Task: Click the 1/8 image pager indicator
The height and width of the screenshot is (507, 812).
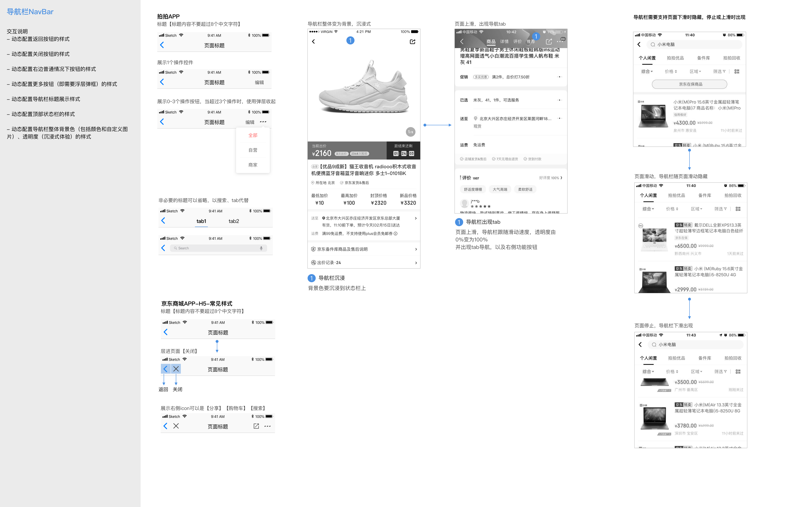Action: click(x=411, y=132)
